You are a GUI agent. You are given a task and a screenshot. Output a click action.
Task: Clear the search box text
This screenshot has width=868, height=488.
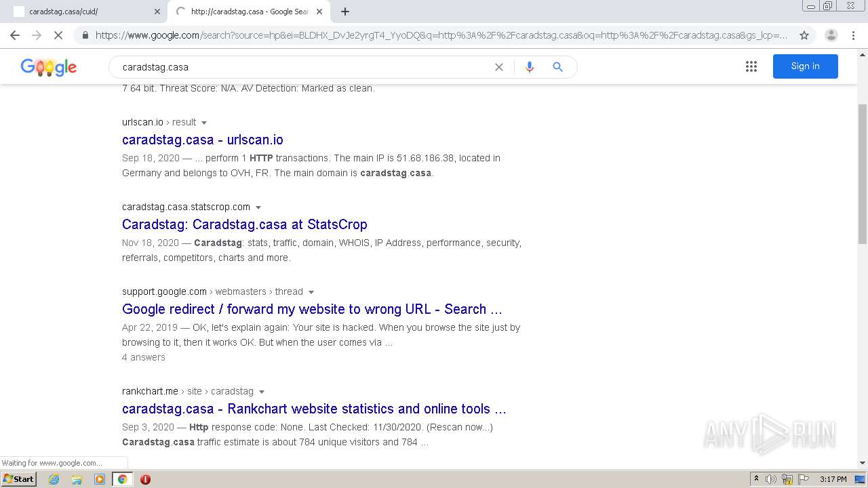tap(499, 67)
